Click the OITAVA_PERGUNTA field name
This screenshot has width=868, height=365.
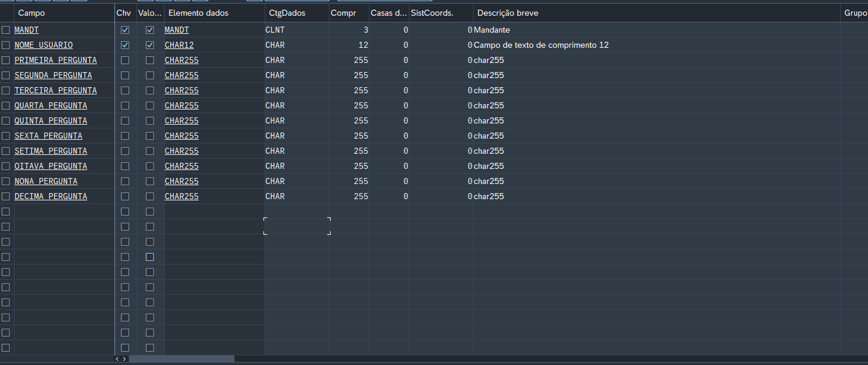tap(50, 166)
